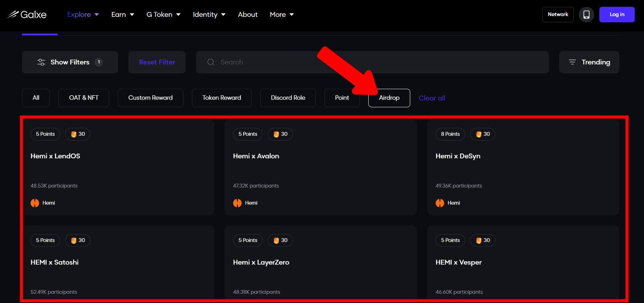The image size is (644, 303).
Task: Click Hemi logo on Avalon card
Action: pyautogui.click(x=237, y=203)
